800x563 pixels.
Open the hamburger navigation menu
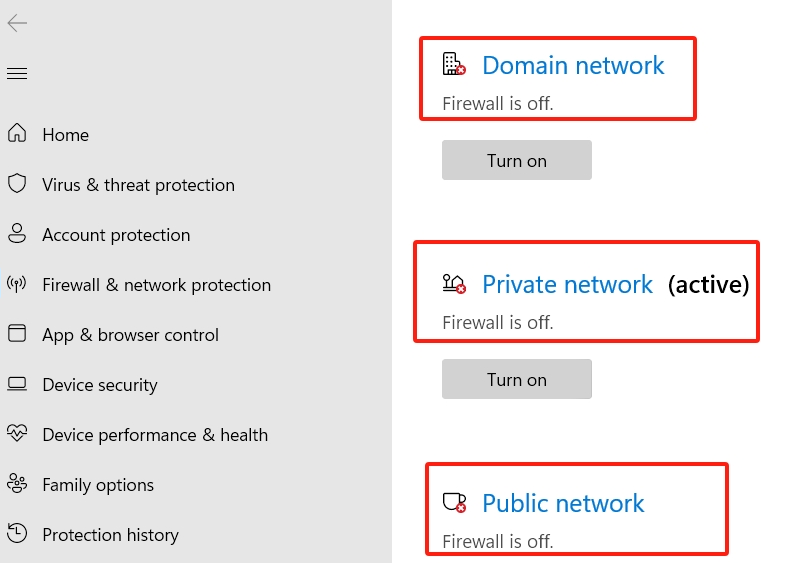click(x=17, y=74)
